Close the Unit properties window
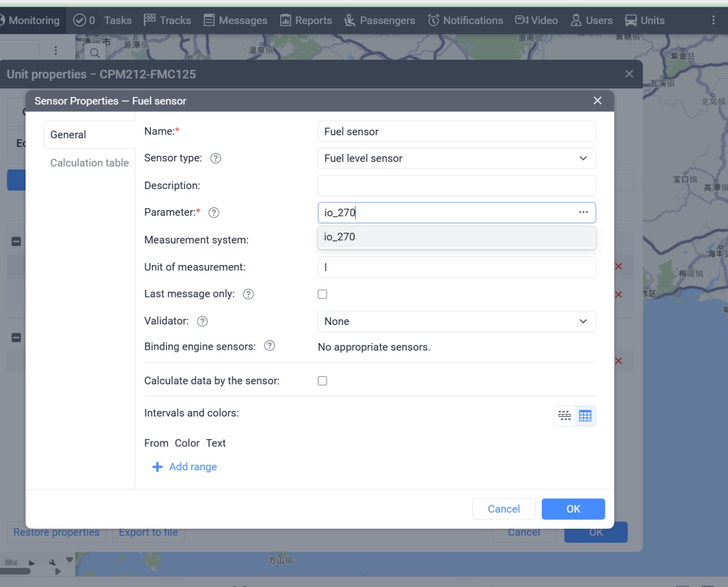The image size is (728, 587). (x=629, y=74)
